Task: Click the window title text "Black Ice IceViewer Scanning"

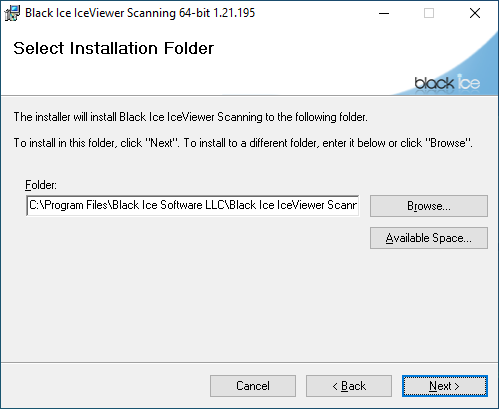Action: coord(100,13)
